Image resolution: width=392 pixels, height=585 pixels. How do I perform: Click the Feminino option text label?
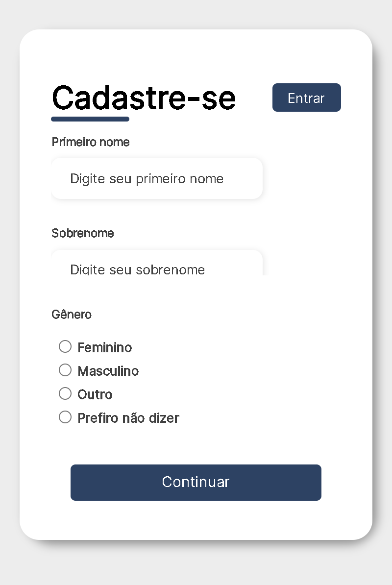[x=104, y=347]
